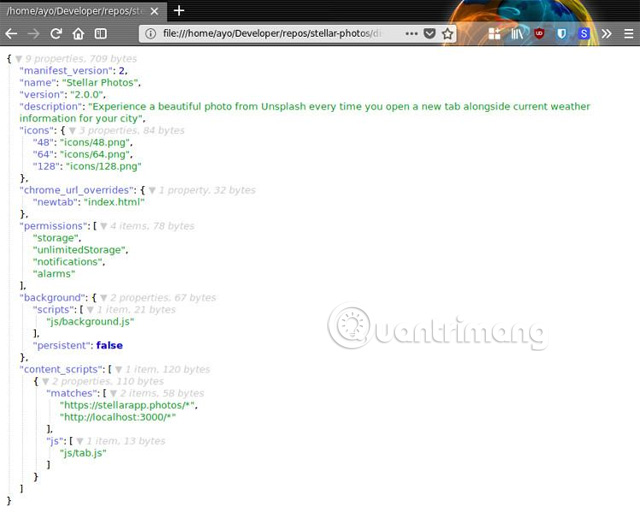Image resolution: width=640 pixels, height=513 pixels.
Task: Click the "manifest_version" key
Action: click(x=67, y=71)
